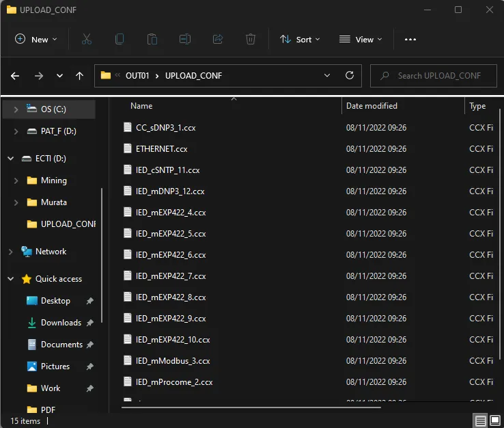The width and height of the screenshot is (504, 428).
Task: Select file IED_mDNP3_12.ccx
Action: tap(170, 191)
